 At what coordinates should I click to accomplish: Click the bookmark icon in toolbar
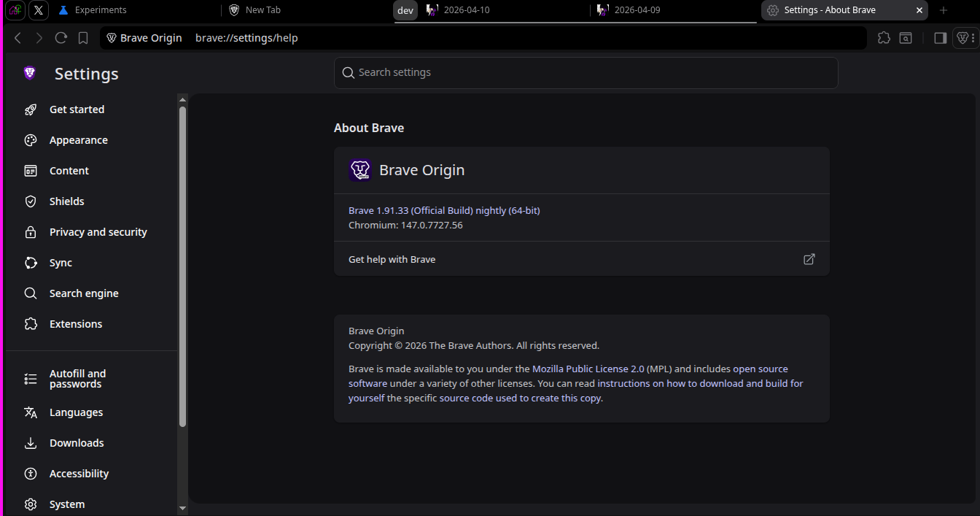pos(83,38)
